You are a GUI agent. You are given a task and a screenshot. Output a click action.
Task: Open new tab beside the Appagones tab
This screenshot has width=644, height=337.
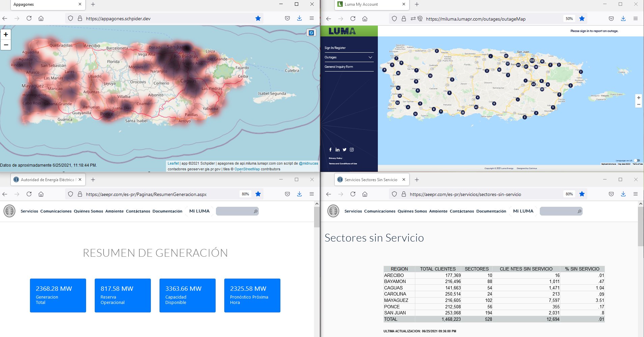(x=93, y=4)
